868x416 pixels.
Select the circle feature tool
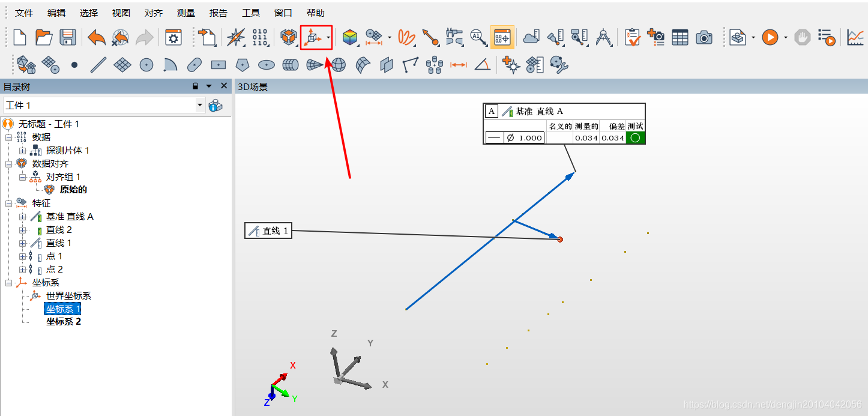pos(146,64)
